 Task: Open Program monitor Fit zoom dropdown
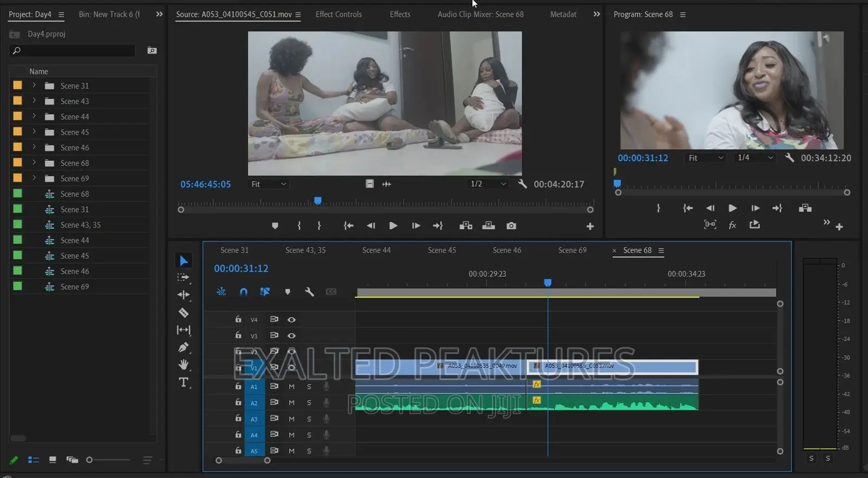[x=705, y=158]
